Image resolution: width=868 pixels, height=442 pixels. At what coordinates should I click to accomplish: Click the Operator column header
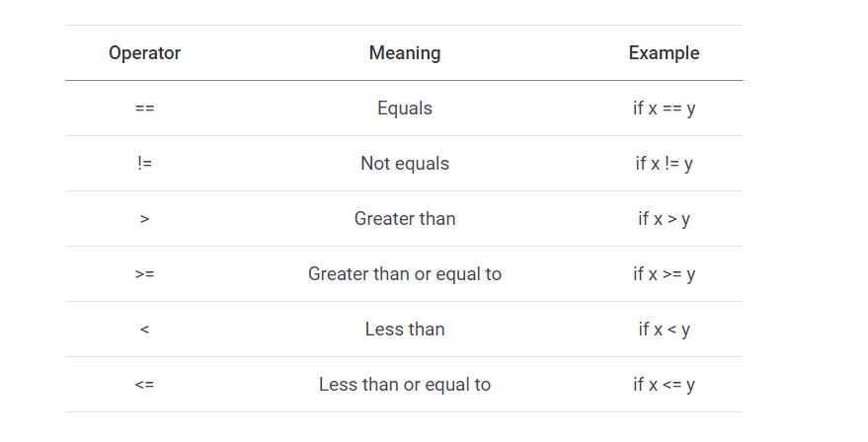144,53
